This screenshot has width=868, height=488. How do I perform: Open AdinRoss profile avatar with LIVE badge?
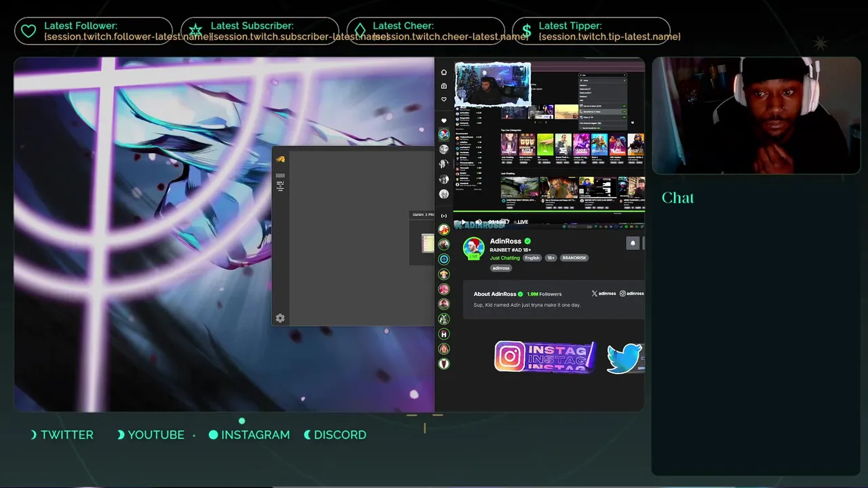(x=473, y=248)
